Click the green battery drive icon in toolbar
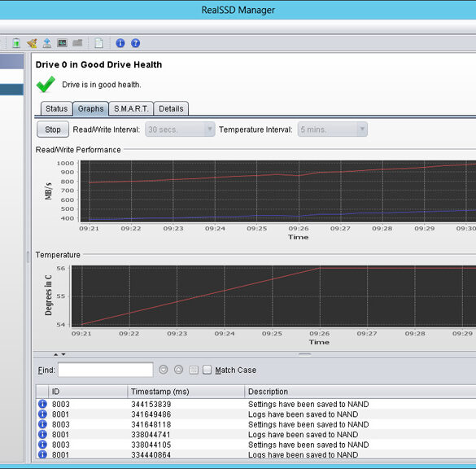Screen dimensions: 476x469 click(16, 43)
